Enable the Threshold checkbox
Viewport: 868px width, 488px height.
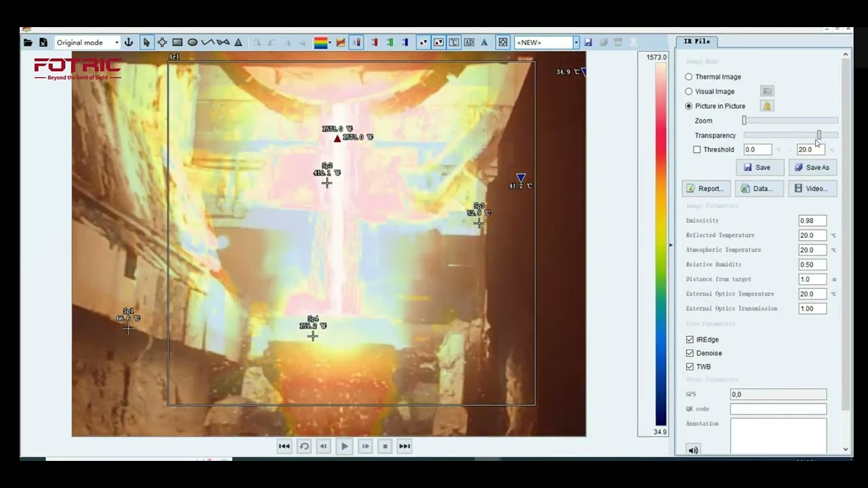tap(696, 150)
